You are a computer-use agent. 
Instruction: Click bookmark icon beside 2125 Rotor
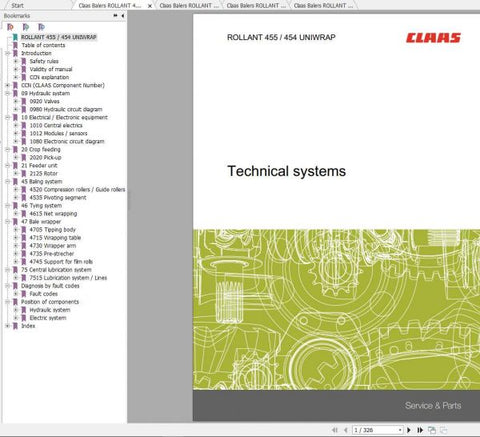[x=24, y=173]
